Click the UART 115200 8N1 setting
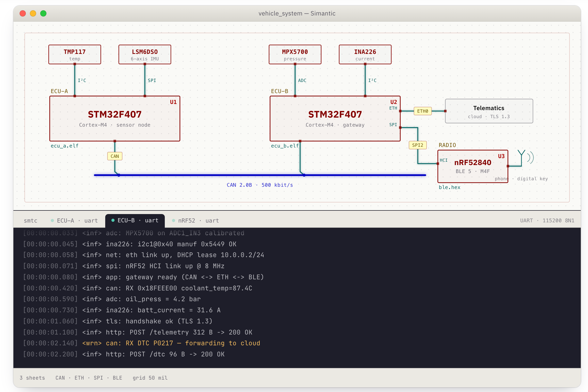This screenshot has height=392, width=588. [x=547, y=221]
